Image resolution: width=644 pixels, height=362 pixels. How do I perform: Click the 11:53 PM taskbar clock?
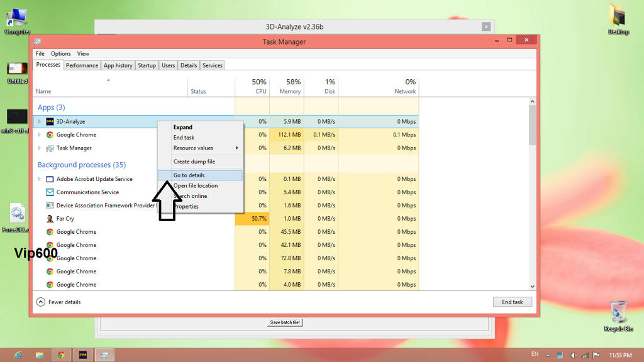(x=620, y=356)
